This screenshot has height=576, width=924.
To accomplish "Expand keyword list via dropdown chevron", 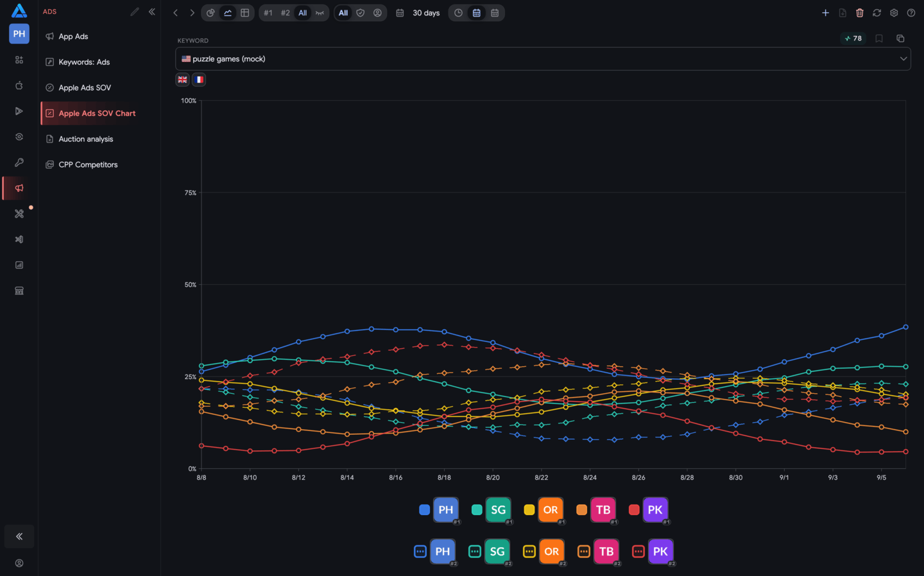I will click(903, 59).
